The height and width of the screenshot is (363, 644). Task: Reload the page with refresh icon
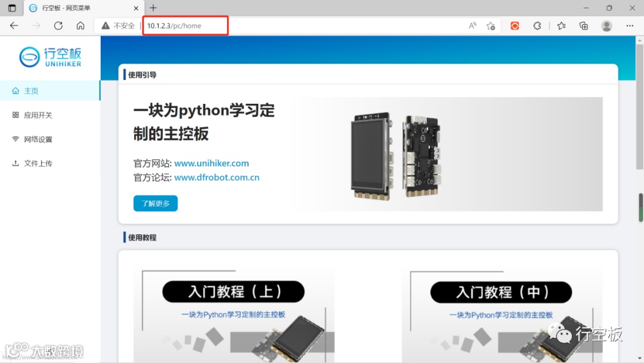pos(58,26)
